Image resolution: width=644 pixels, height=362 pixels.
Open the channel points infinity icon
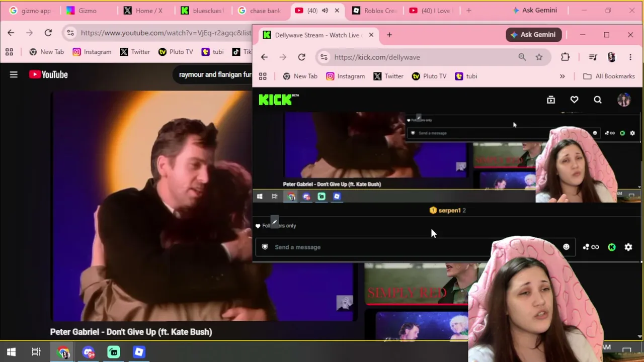pos(591,247)
